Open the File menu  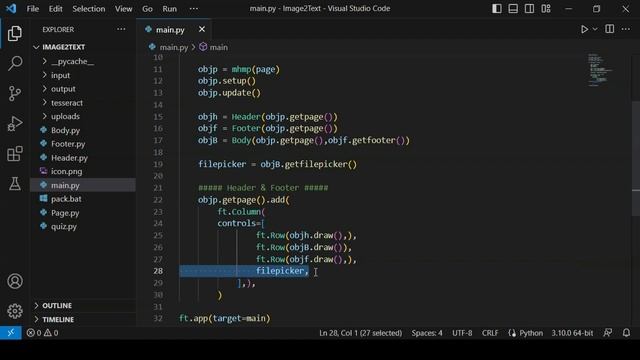(33, 9)
